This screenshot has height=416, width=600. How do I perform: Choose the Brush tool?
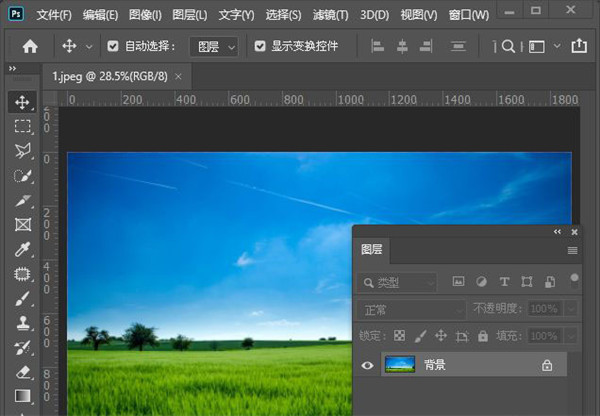click(22, 298)
